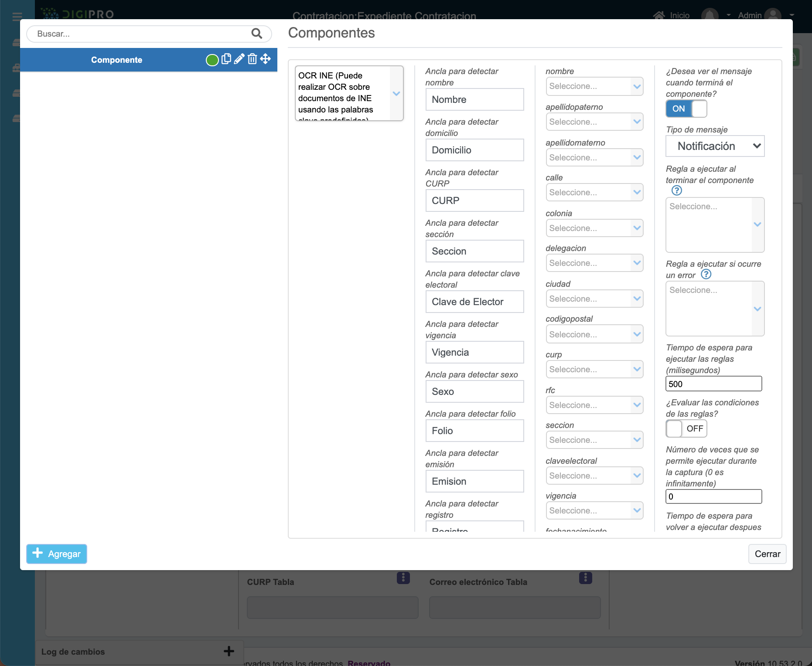Viewport: 812px width, 666px height.
Task: Open help for Regla a ejecutar al terminar
Action: tap(676, 190)
